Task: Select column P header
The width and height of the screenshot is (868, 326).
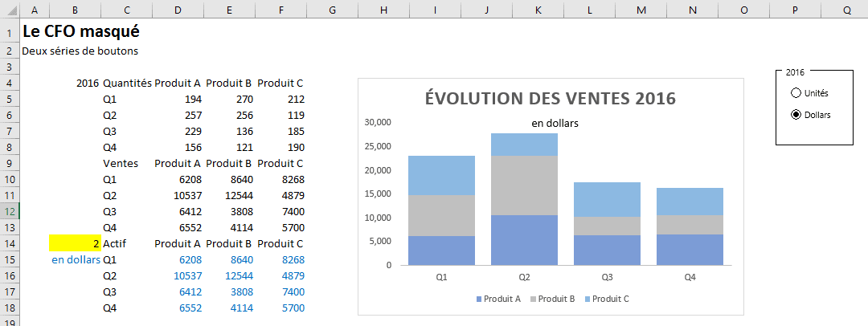Action: click(x=795, y=11)
